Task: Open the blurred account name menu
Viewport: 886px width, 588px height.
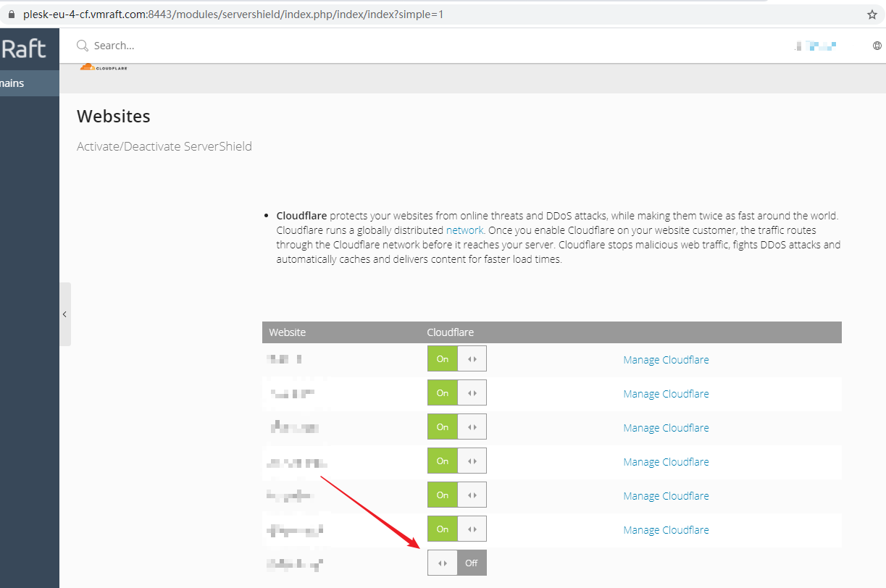Action: pos(815,46)
